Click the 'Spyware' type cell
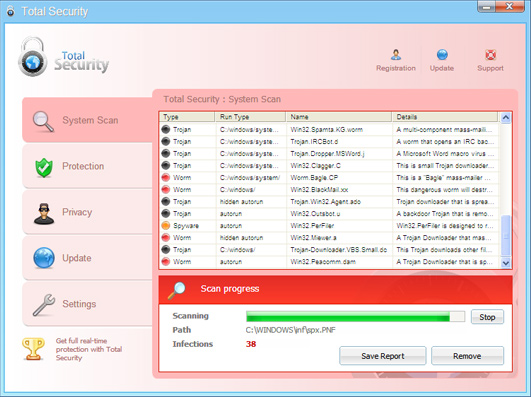Screen dimensions: 531x397 (186, 226)
